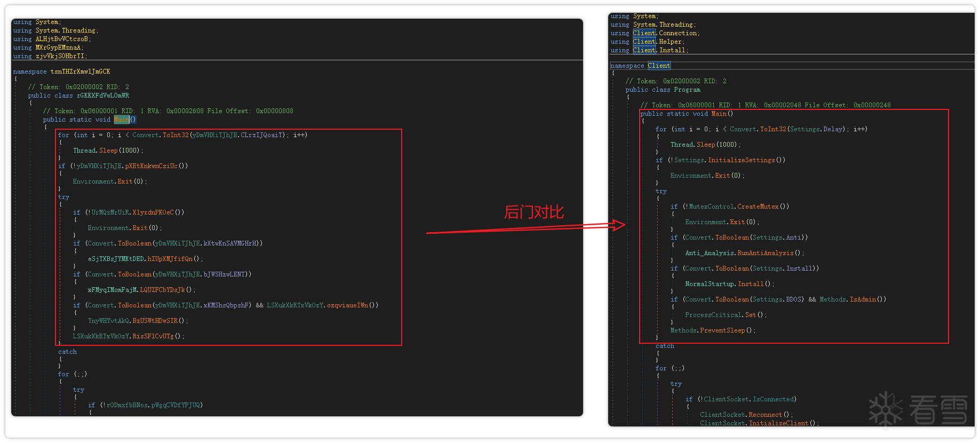This screenshot has width=980, height=443.
Task: Click 'LSXukXkRTxVkOzY.RisSFlCvUTg()' statement
Action: tap(129, 336)
